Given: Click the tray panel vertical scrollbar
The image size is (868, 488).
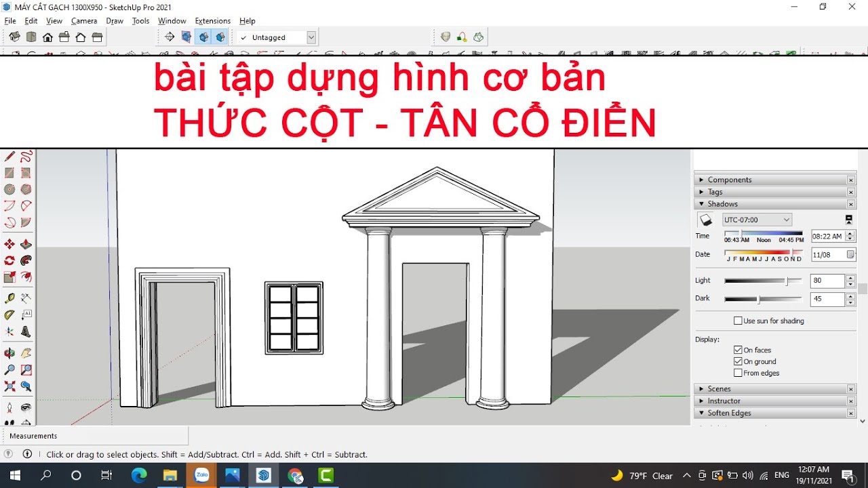Looking at the screenshot, I should [863, 288].
